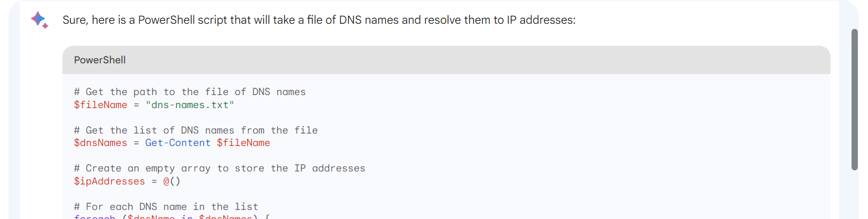Click the Gemini sparkle icon
Screen dimensions: 868x219
point(39,20)
